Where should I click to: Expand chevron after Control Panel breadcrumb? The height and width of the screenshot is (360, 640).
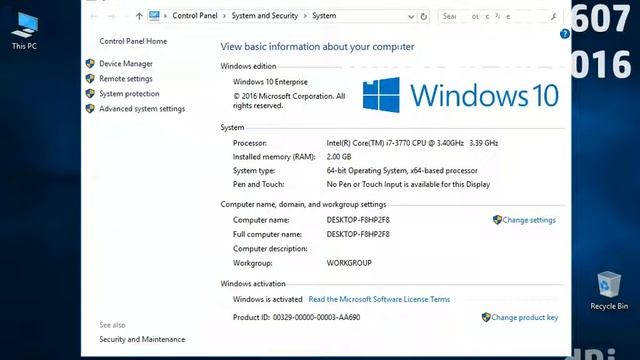(x=224, y=16)
